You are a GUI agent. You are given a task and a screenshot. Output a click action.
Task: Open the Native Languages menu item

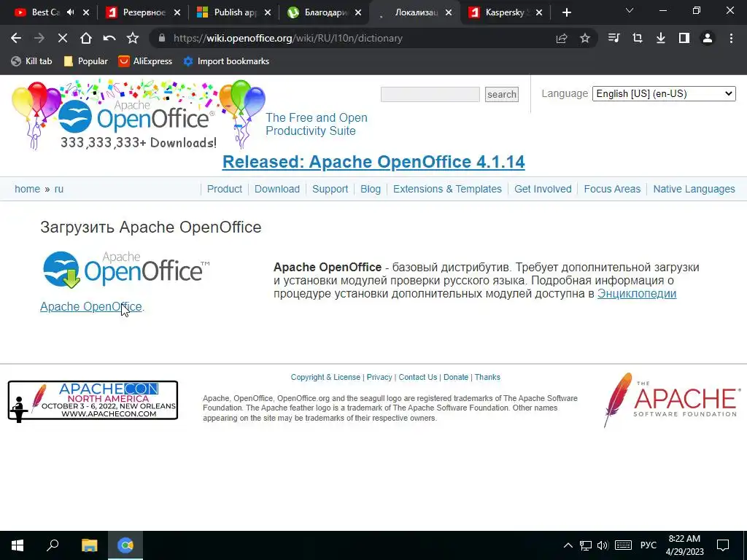coord(694,189)
